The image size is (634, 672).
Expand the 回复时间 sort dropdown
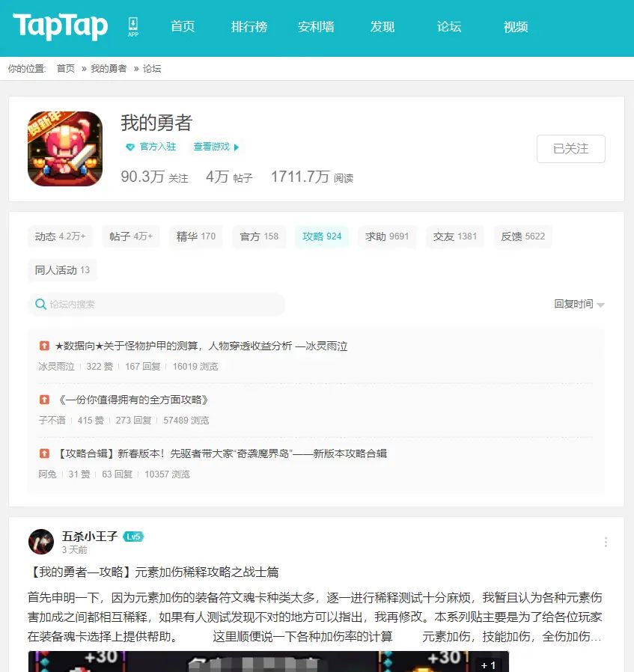pos(579,305)
